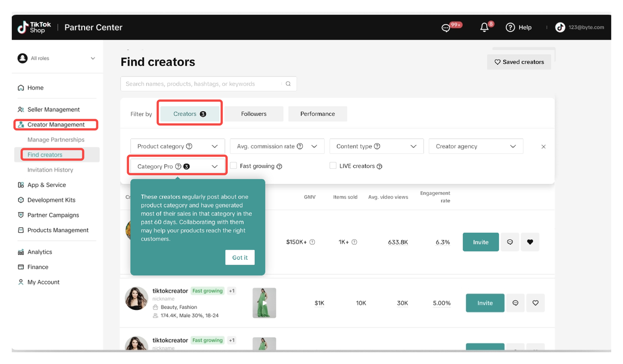Click the search magnifier icon
Image resolution: width=623 pixels, height=364 pixels.
[x=288, y=84]
